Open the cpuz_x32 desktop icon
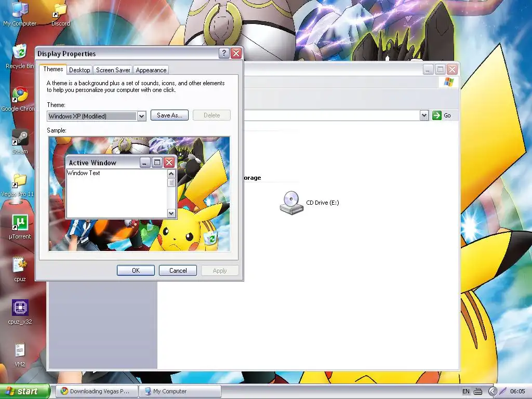The width and height of the screenshot is (532, 399). 20,312
